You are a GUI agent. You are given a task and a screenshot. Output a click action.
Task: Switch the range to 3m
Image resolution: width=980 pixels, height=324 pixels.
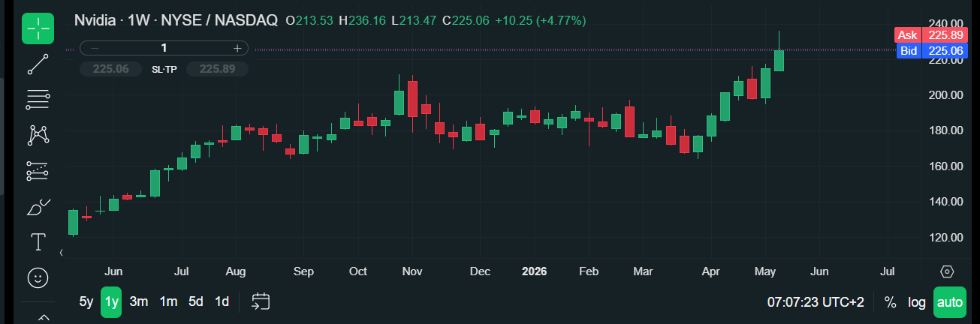(138, 301)
